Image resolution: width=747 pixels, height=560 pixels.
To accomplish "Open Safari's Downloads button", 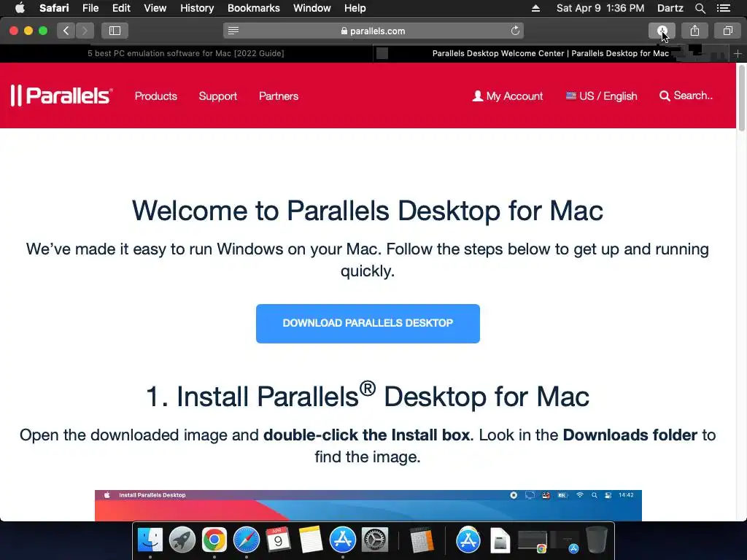I will [x=662, y=31].
